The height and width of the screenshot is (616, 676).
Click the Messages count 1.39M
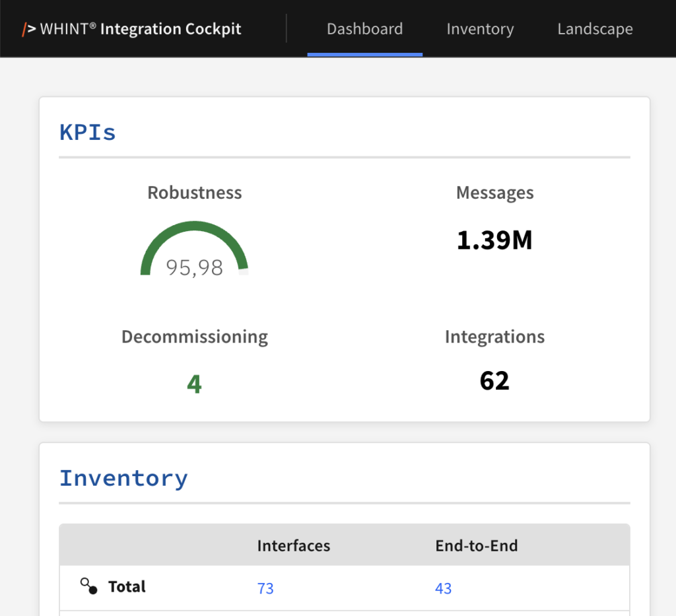pyautogui.click(x=494, y=240)
